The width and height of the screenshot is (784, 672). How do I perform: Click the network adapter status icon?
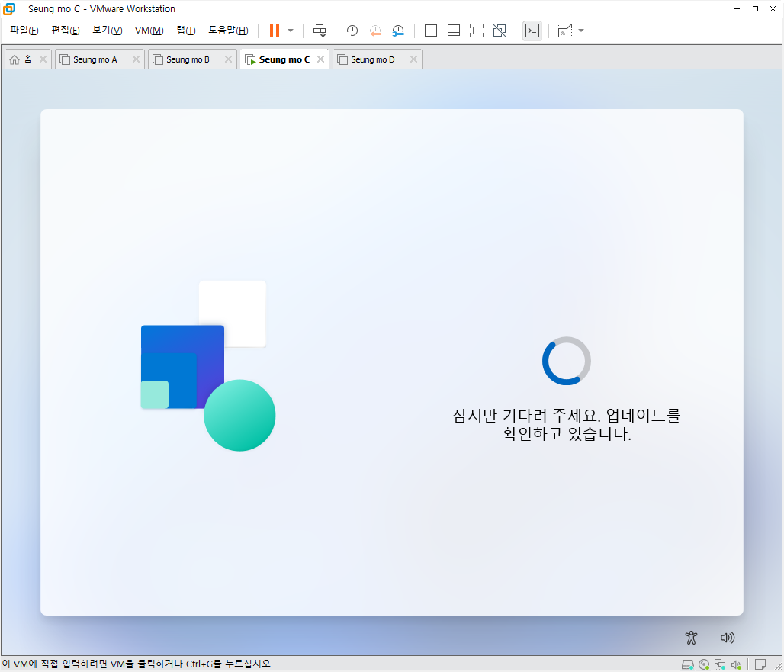coord(720,664)
